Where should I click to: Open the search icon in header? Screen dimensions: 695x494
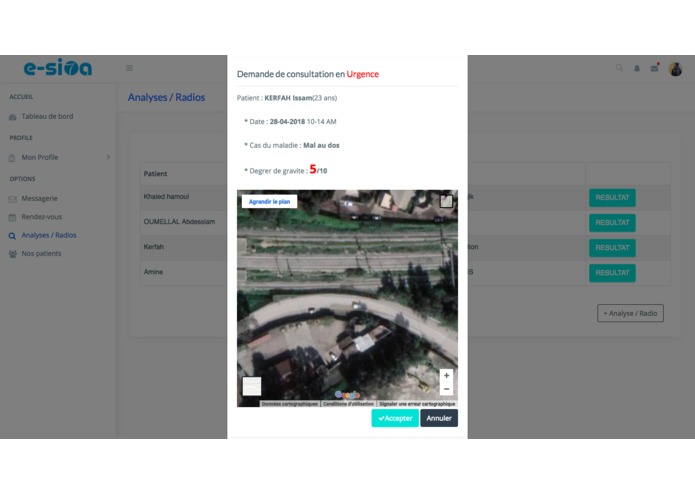pyautogui.click(x=619, y=68)
